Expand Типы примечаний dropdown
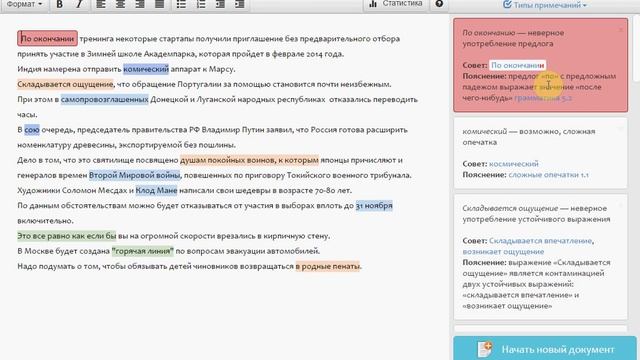Screen dimensions: 640x360 pyautogui.click(x=545, y=5)
